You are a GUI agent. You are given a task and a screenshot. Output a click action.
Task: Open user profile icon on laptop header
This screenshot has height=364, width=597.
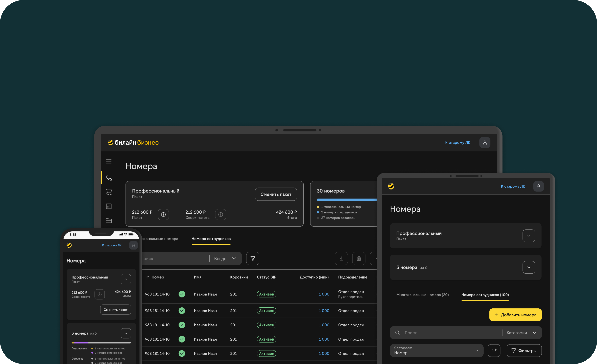[x=485, y=143]
